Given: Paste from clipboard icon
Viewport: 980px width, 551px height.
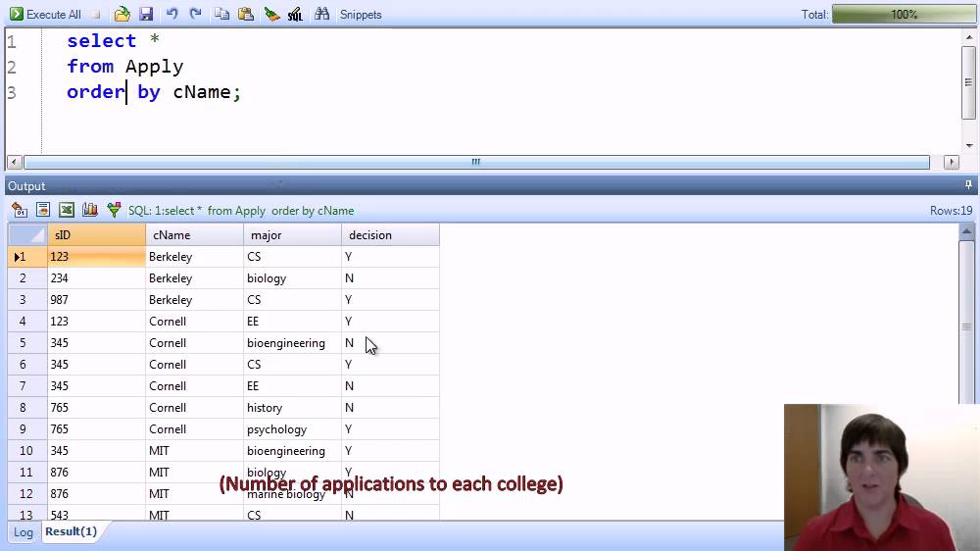Looking at the screenshot, I should coord(246,14).
